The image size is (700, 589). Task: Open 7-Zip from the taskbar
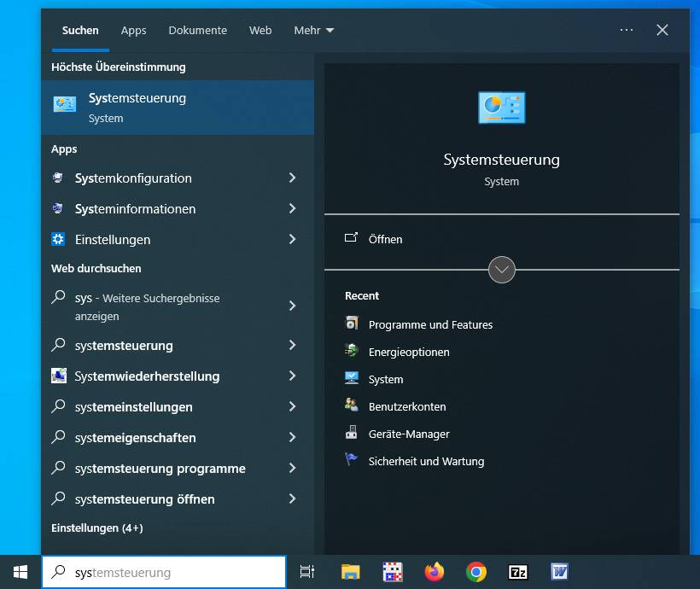pos(518,572)
